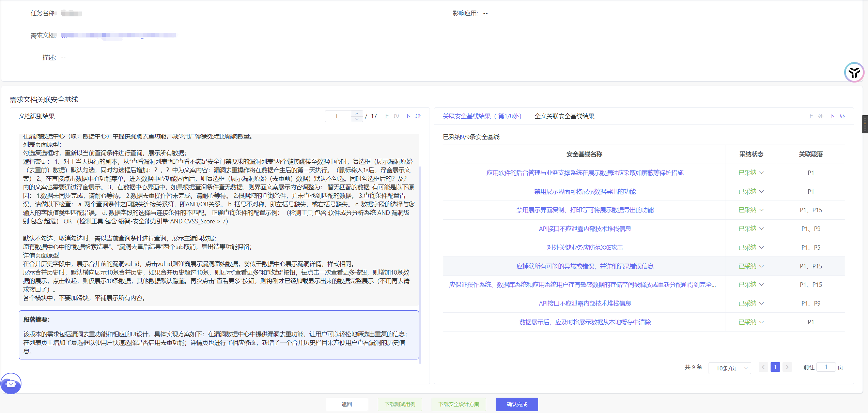Image resolution: width=868 pixels, height=413 pixels.
Task: Expand 已采纳 dropdown for first API接口 row
Action: pyautogui.click(x=751, y=229)
